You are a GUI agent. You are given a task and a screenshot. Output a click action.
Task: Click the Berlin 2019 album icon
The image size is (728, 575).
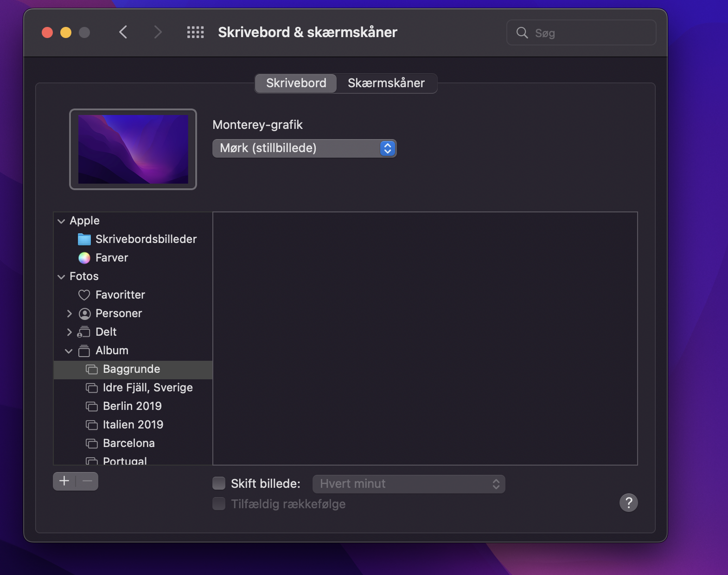point(92,406)
